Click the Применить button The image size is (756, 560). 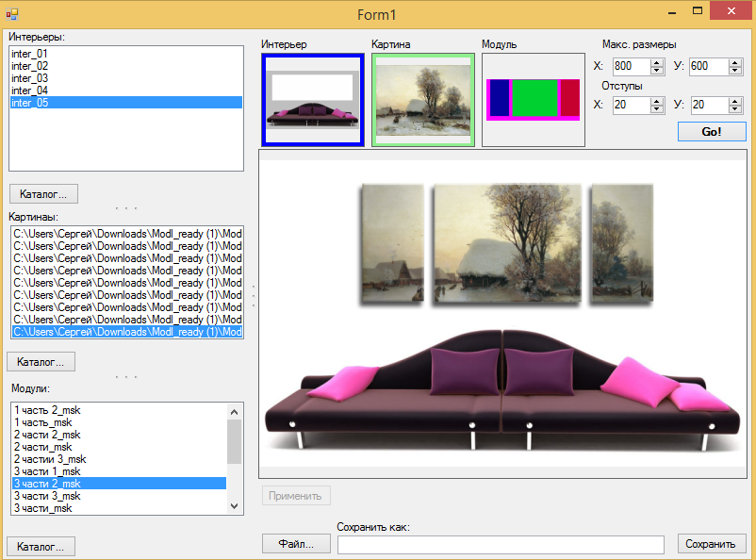point(296,496)
